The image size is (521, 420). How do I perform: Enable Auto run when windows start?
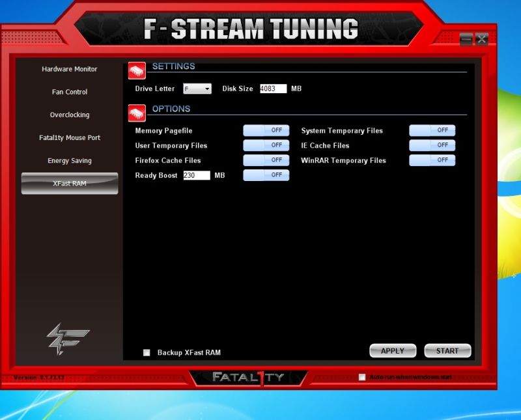tap(362, 377)
